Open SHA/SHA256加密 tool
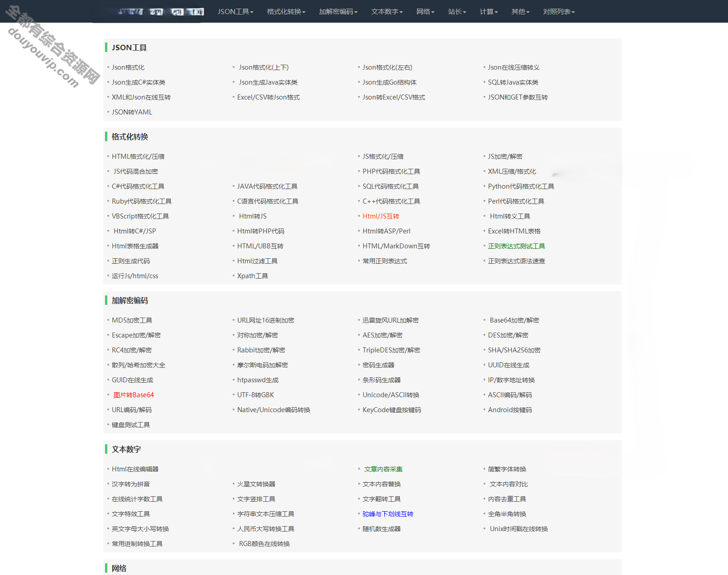Screen dimensions: 728x575 pos(514,350)
